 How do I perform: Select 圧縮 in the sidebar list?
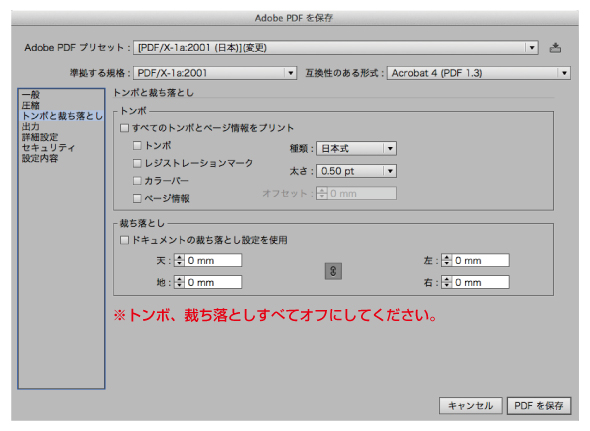(x=31, y=105)
